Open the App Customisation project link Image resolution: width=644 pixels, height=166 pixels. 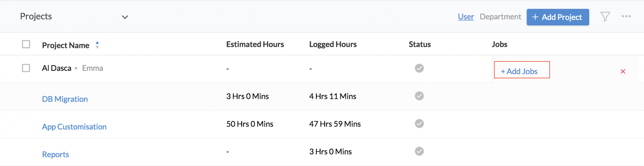tap(74, 127)
